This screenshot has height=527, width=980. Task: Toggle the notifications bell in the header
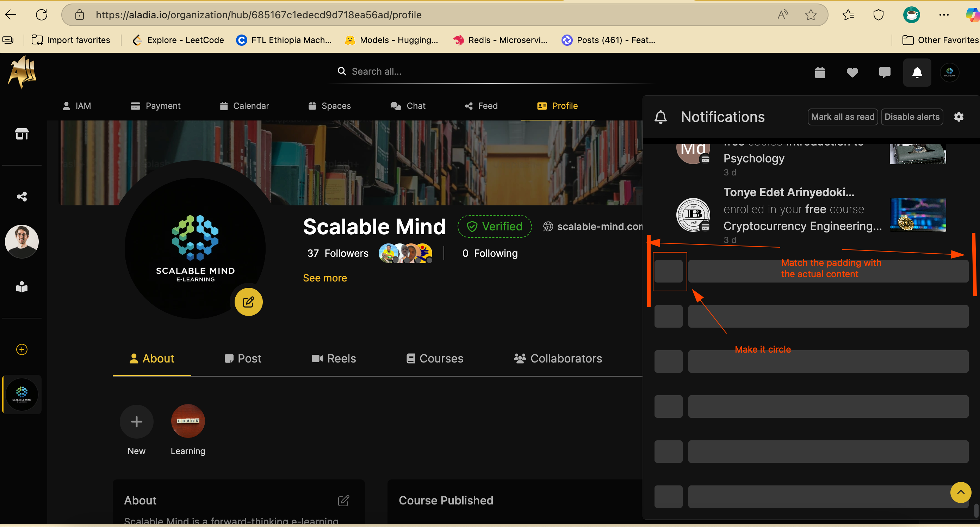click(917, 72)
